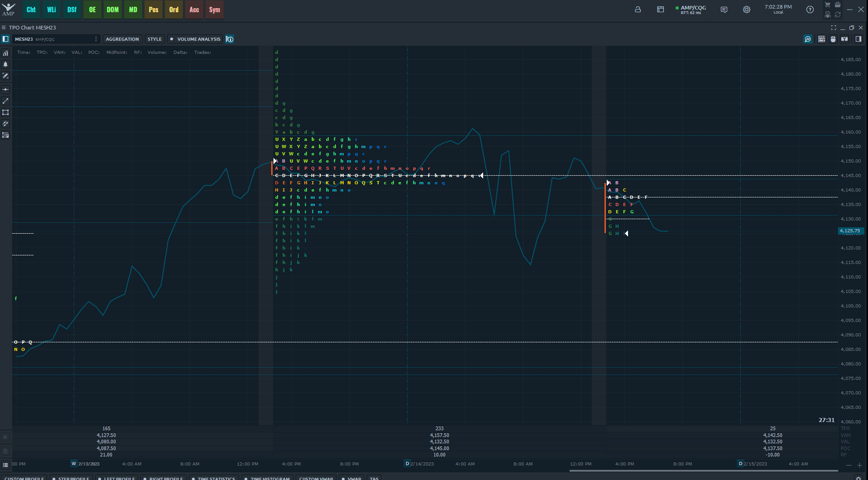Select the channel lines tool

coord(5,124)
